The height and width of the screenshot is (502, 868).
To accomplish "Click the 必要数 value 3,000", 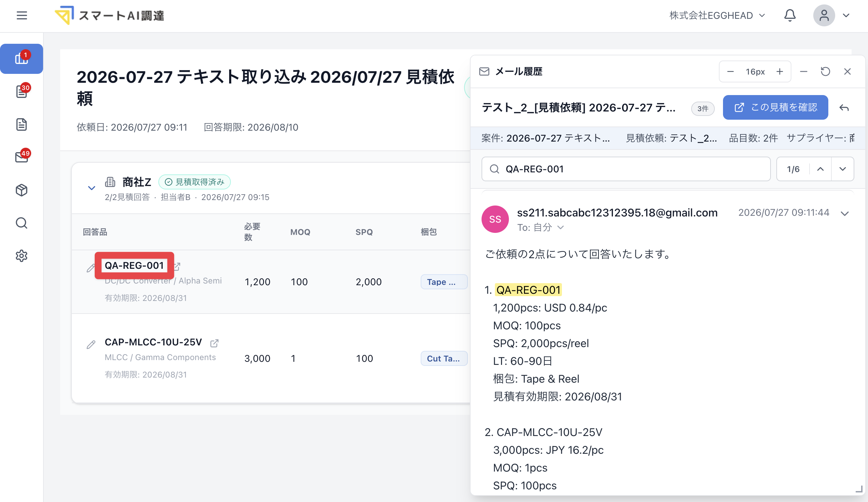I will tap(257, 358).
